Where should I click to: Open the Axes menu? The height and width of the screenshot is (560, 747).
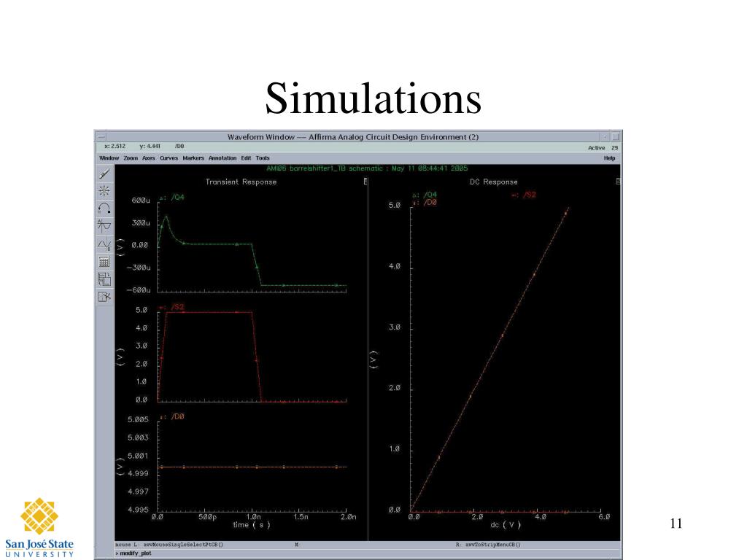(149, 158)
